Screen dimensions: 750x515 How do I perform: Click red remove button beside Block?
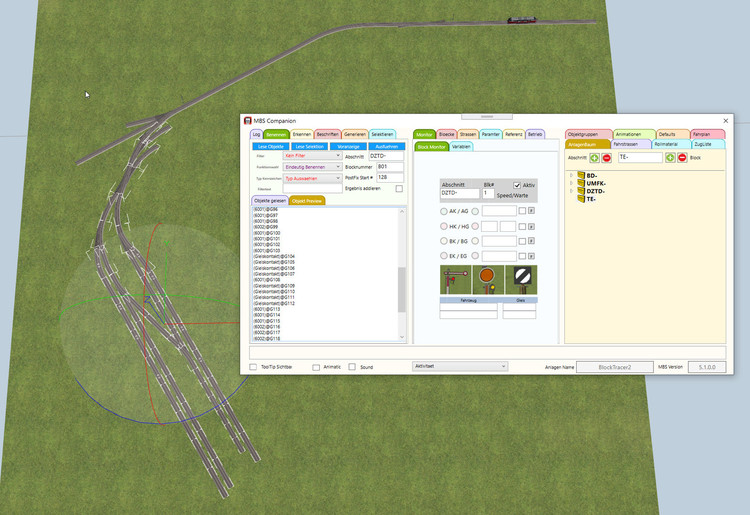tap(682, 157)
